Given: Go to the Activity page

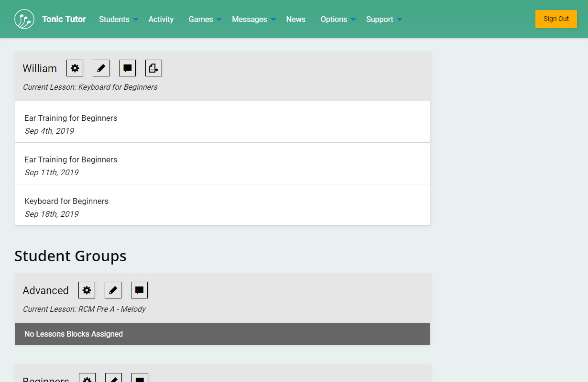Looking at the screenshot, I should (x=161, y=19).
